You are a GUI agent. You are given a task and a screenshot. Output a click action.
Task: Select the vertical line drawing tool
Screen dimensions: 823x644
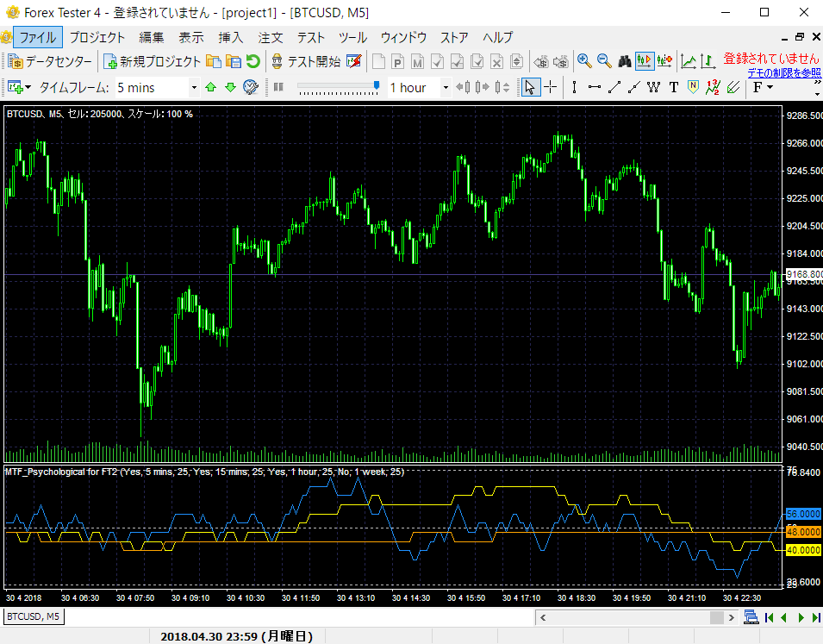point(574,87)
